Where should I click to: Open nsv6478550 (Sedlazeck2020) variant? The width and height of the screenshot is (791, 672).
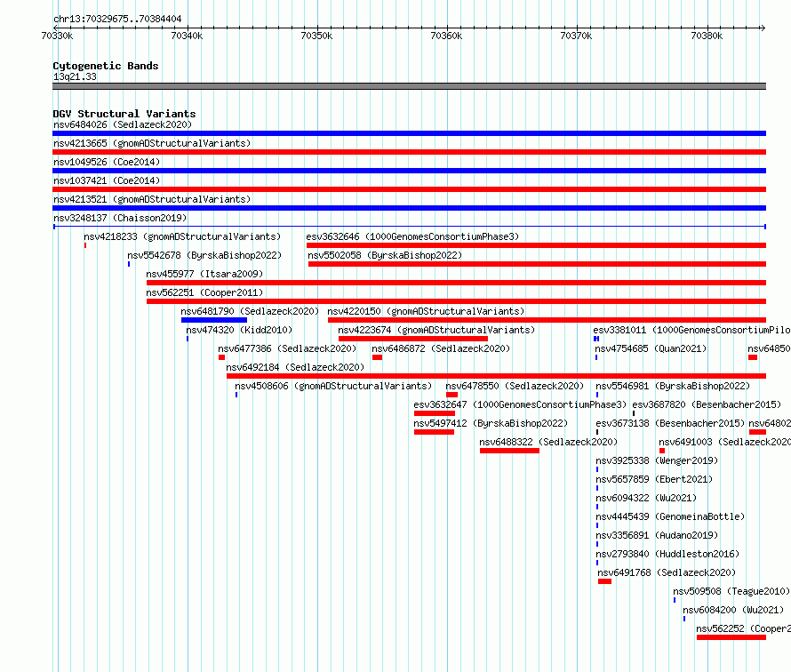pyautogui.click(x=515, y=386)
